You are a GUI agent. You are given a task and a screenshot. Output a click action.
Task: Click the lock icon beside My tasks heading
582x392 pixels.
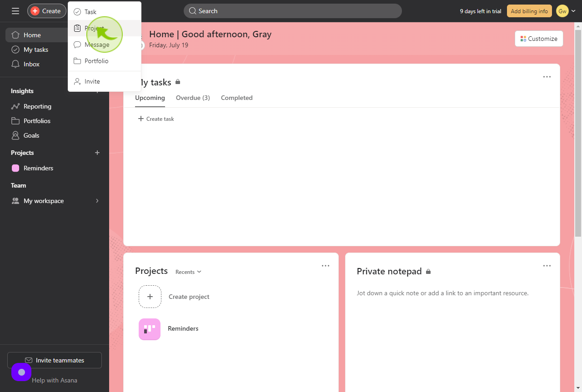178,82
